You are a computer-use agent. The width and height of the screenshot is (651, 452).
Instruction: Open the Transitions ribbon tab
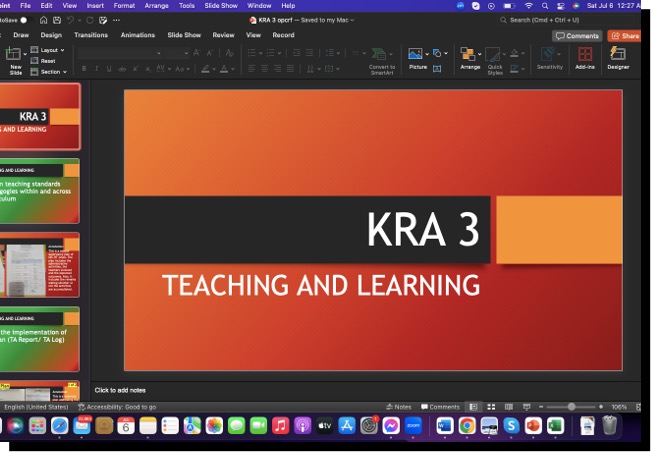91,35
